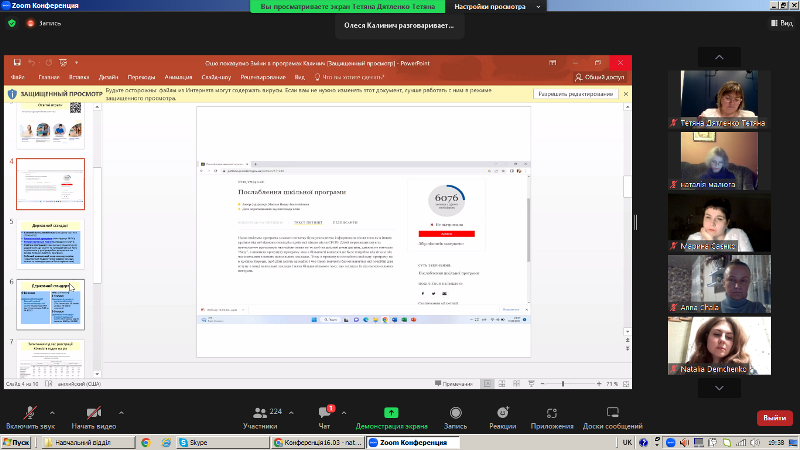Expand the audio options arrow next to microphone
The image size is (800, 450).
(x=57, y=411)
